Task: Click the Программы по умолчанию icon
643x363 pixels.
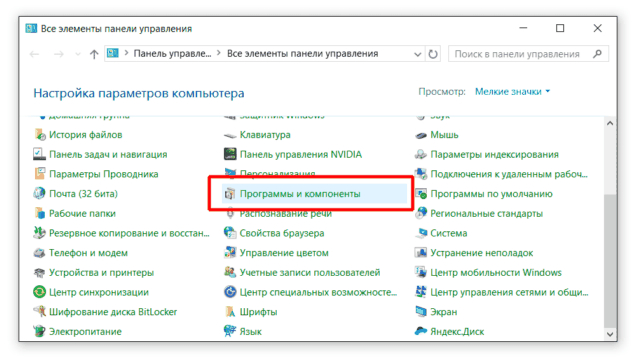Action: point(421,194)
